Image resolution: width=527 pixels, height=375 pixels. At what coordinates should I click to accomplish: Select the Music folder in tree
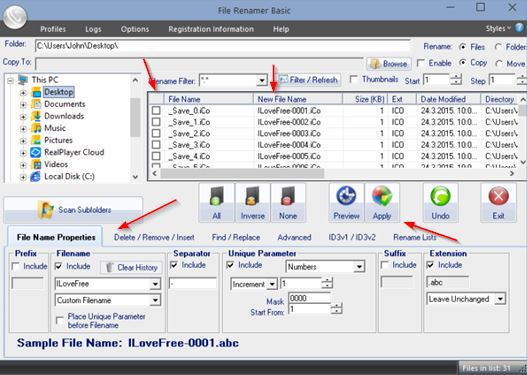[55, 128]
